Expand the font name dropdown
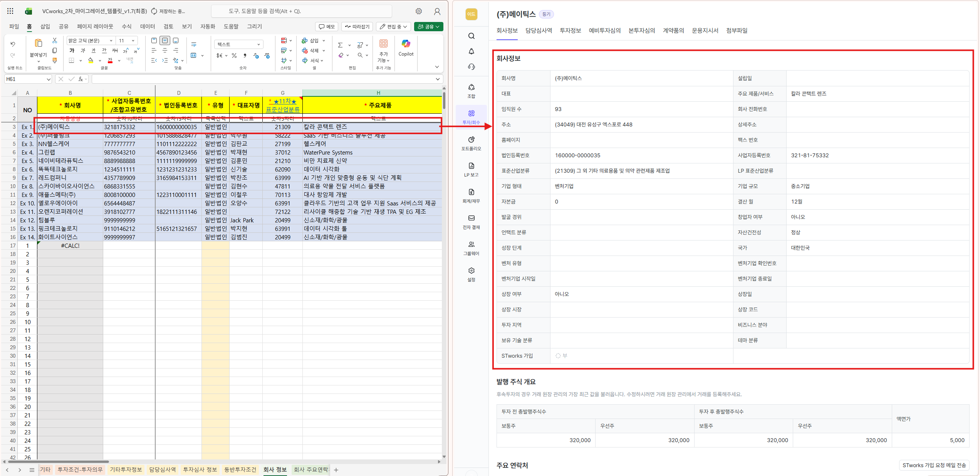Screen dimensions: 980x476 tap(111, 40)
